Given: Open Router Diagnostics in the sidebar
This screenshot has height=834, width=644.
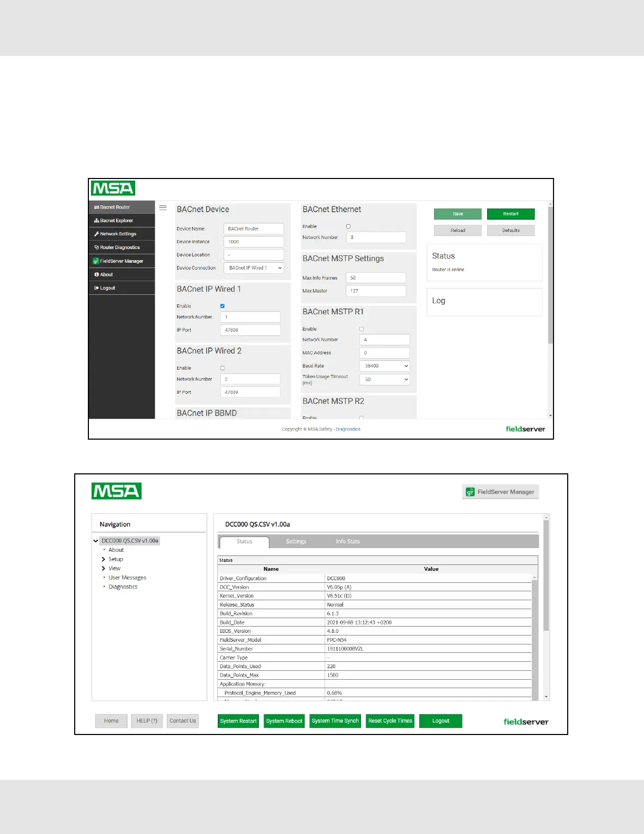Looking at the screenshot, I should coord(122,247).
